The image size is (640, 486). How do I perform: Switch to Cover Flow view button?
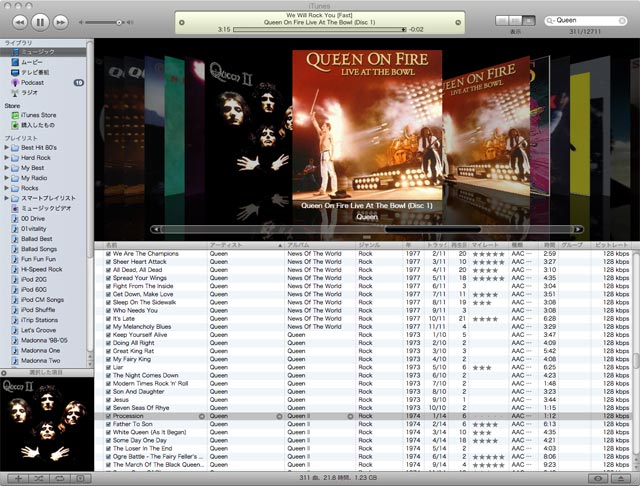coord(528,20)
